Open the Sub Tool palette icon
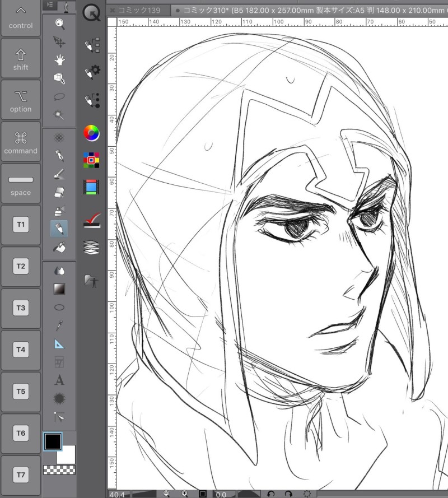448x498 pixels. tap(92, 45)
